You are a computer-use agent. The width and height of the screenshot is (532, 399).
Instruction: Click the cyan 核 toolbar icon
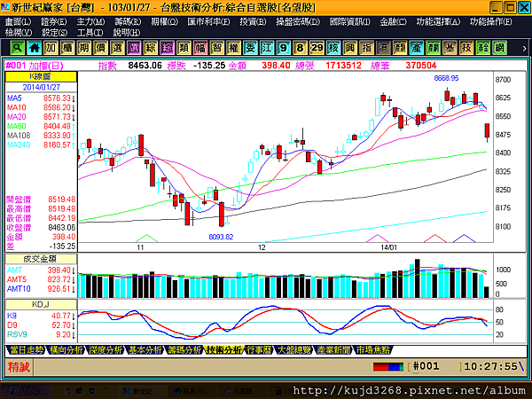333,48
